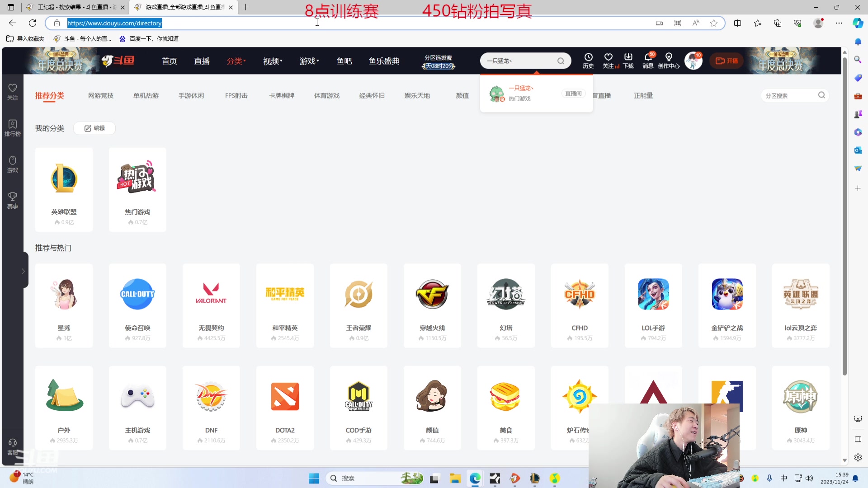Click the 编辑 edit button

[94, 128]
